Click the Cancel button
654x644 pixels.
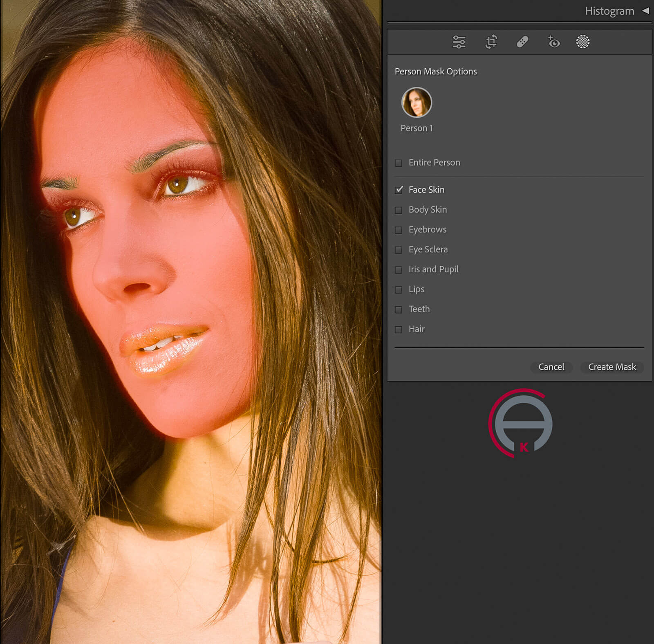(x=551, y=367)
